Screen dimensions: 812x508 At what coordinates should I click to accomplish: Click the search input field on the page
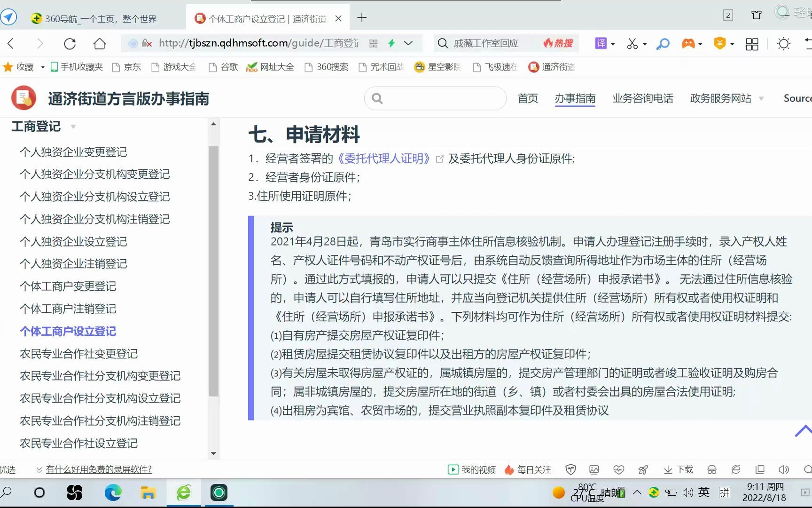(435, 98)
